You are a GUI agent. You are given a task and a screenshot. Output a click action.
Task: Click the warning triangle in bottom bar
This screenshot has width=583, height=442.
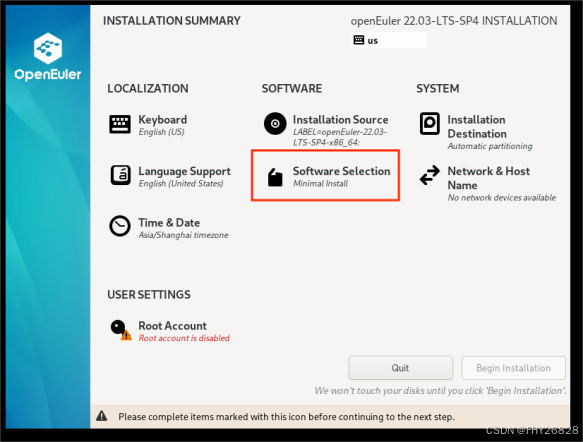point(102,416)
